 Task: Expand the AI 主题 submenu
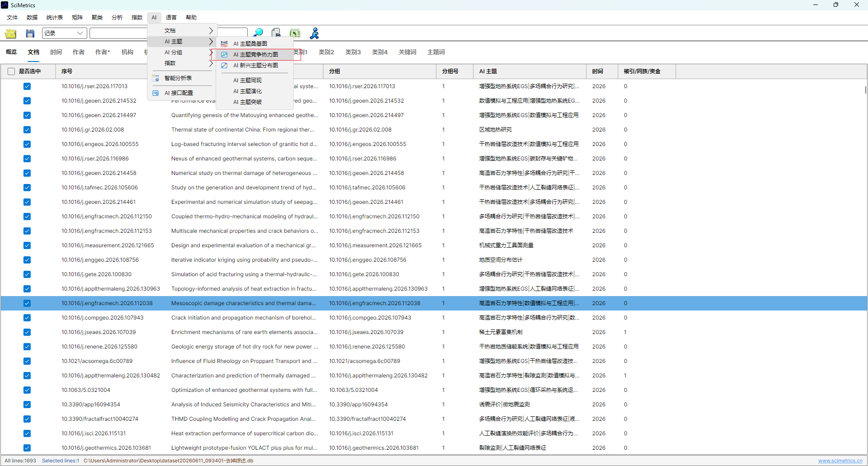(182, 42)
